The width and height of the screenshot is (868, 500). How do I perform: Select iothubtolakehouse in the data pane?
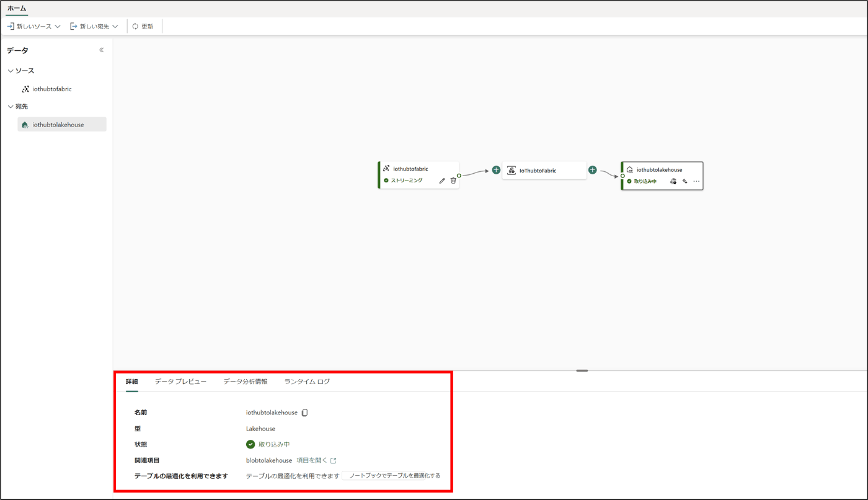62,125
